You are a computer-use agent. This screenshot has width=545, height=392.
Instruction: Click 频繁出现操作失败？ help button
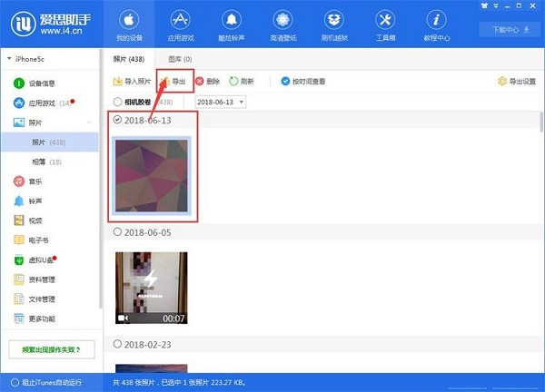52,349
